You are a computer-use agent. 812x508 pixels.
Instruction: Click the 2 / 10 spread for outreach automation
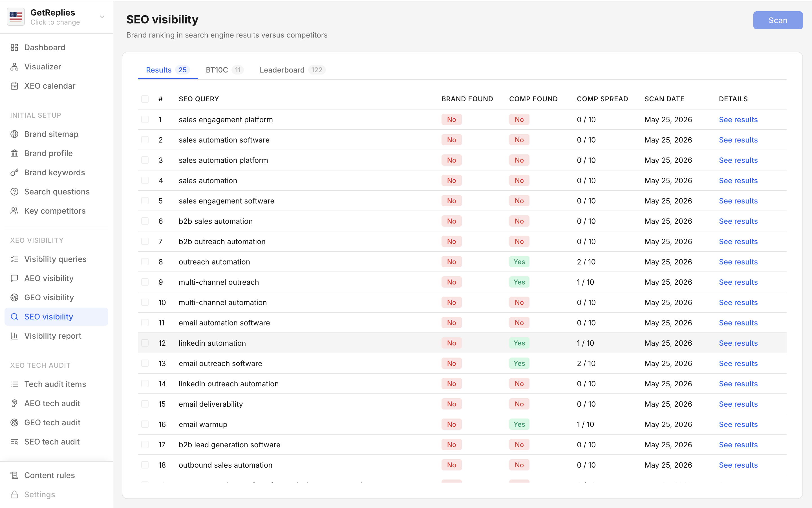(x=586, y=262)
